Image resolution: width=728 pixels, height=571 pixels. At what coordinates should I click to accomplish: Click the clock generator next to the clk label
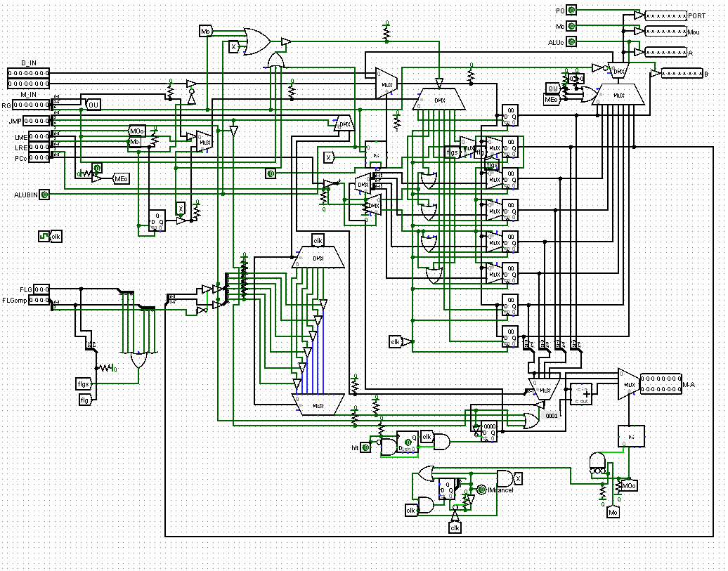click(x=44, y=237)
